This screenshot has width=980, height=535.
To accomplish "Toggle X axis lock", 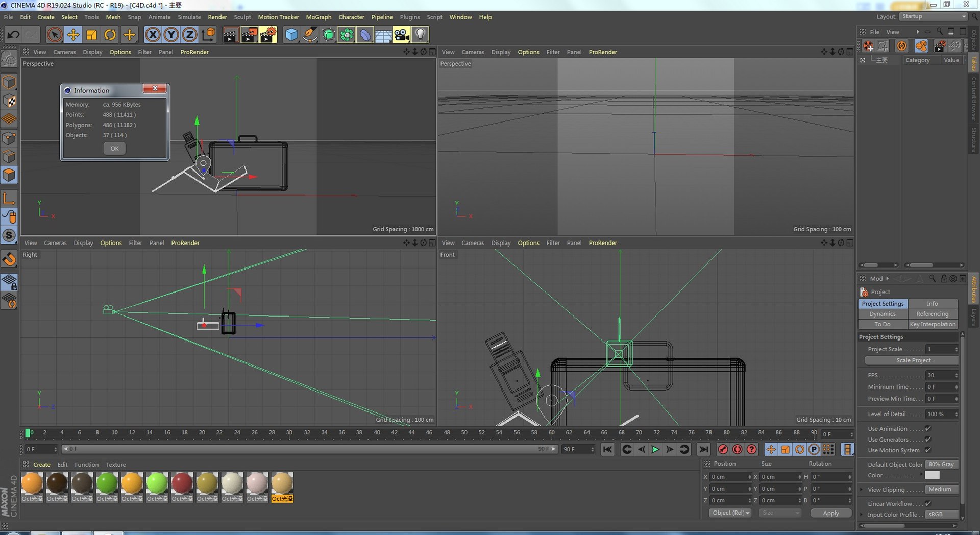I will click(x=152, y=35).
